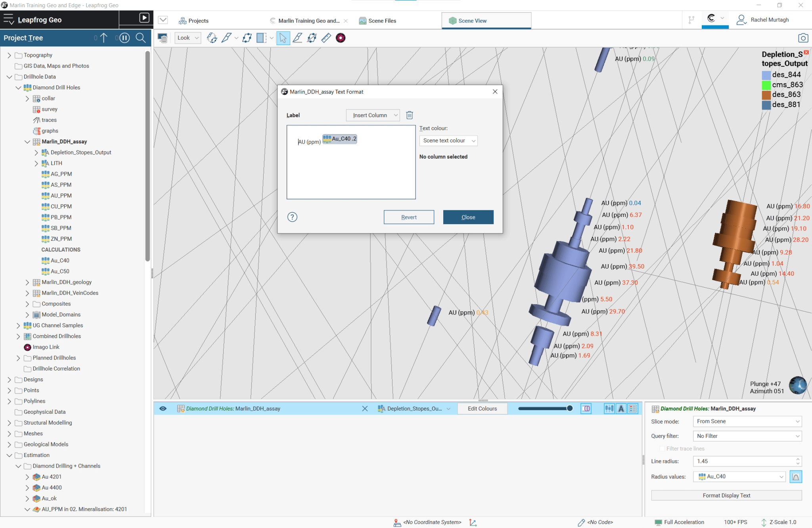Click the Leapfrog Geo hamburger menu icon
This screenshot has height=528, width=812.
coord(8,19)
